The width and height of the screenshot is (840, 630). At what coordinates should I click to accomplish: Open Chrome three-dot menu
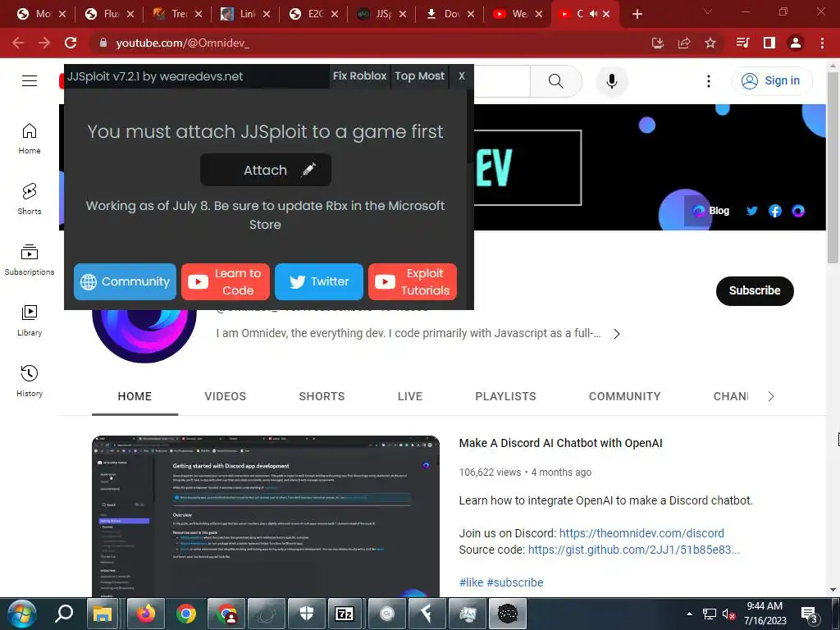coord(822,43)
